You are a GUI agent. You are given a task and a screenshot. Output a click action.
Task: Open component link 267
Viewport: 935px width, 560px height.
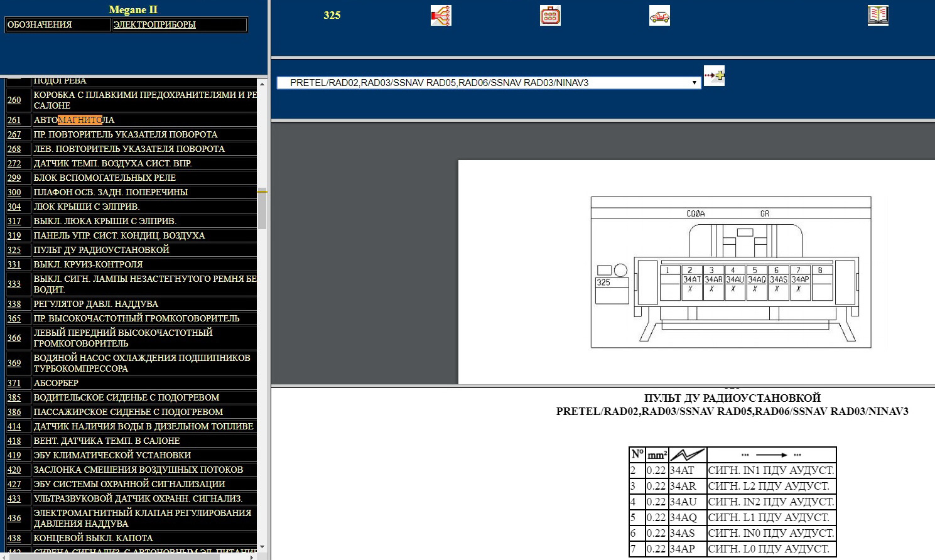pos(14,134)
